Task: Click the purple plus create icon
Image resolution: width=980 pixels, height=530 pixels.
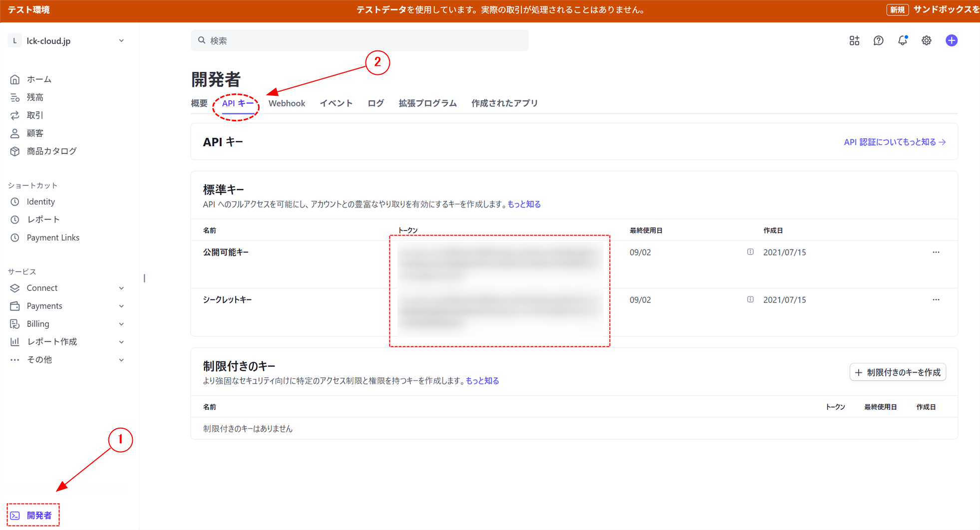Action: (952, 40)
